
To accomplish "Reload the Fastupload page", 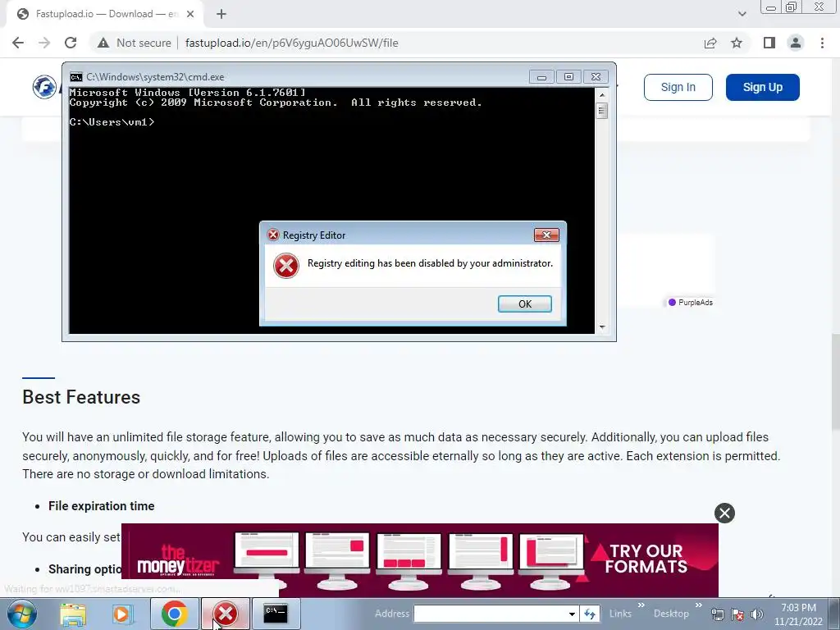I will [x=71, y=43].
